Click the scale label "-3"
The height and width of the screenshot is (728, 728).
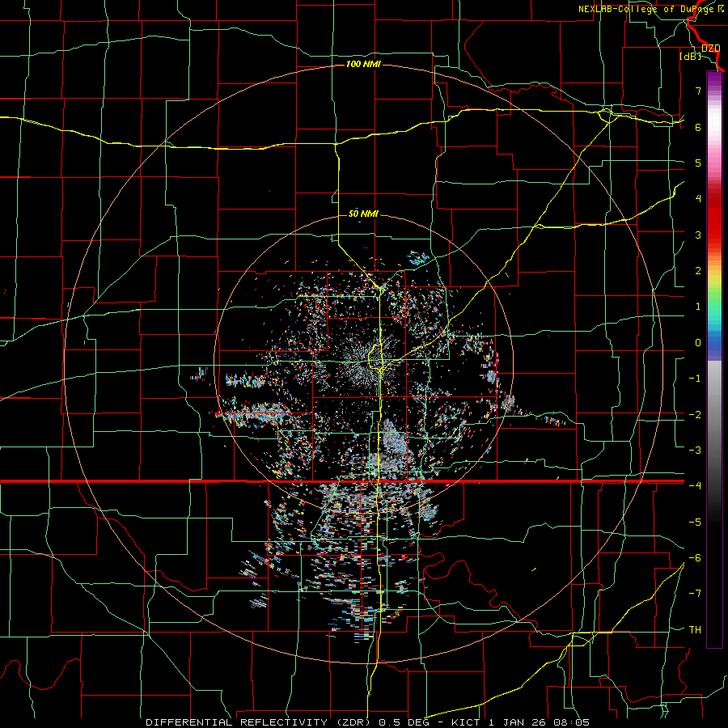click(x=695, y=450)
